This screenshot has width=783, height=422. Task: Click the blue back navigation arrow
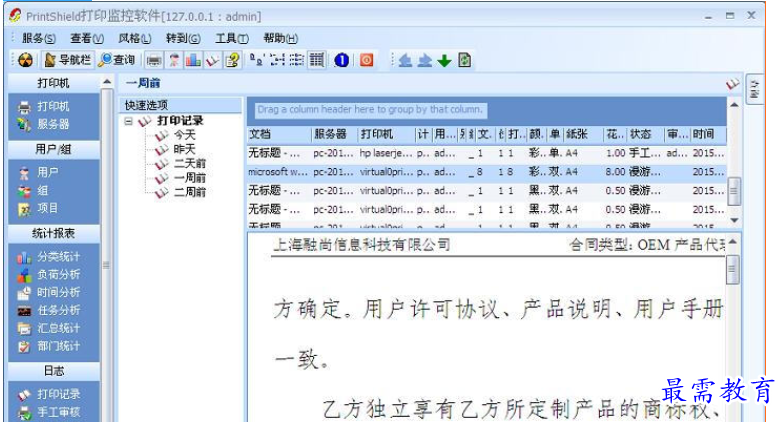tap(405, 61)
